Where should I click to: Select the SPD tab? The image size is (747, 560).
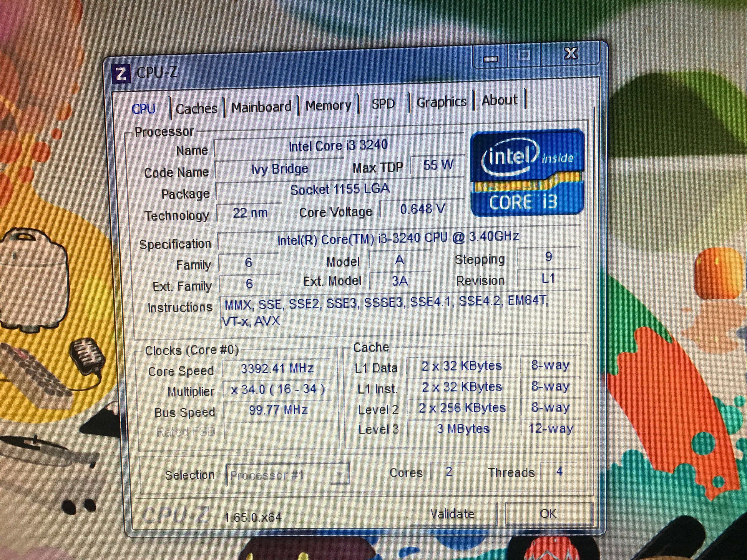(383, 104)
